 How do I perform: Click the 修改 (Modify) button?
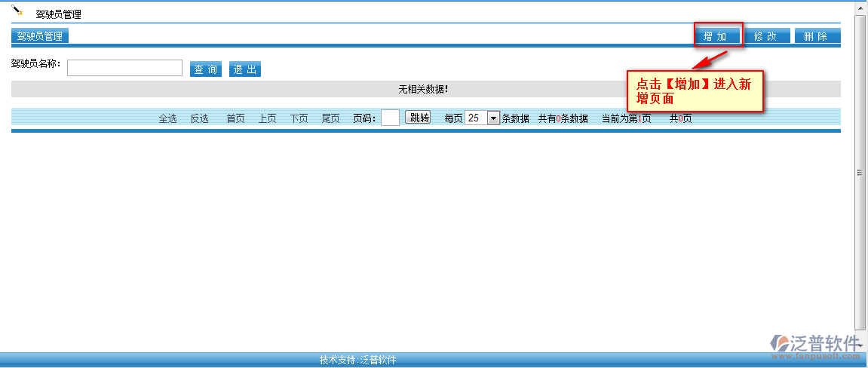tap(767, 36)
